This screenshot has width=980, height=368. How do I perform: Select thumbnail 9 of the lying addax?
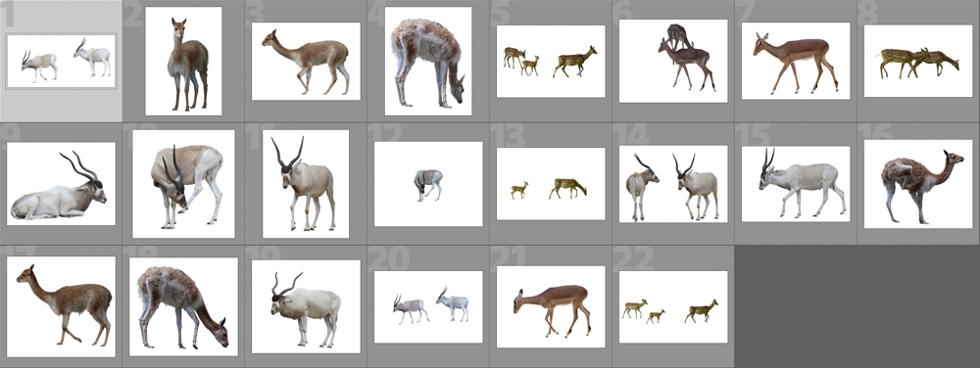(61, 183)
